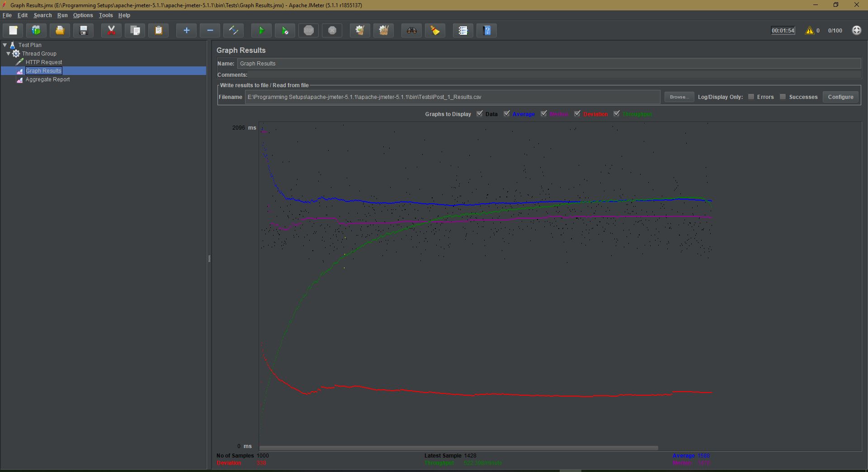Uncheck the Throughput graph checkbox
Screen dimensions: 868x472
point(617,114)
